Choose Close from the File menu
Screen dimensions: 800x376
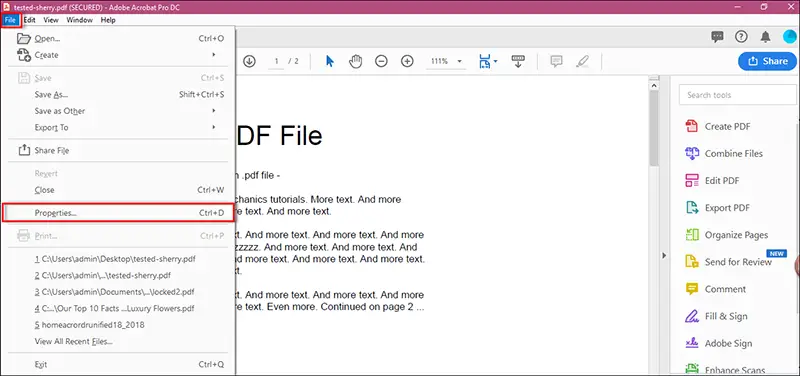pos(118,190)
